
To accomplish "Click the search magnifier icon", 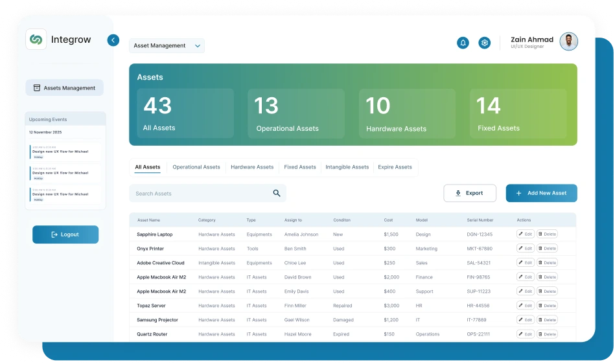I will click(x=277, y=193).
